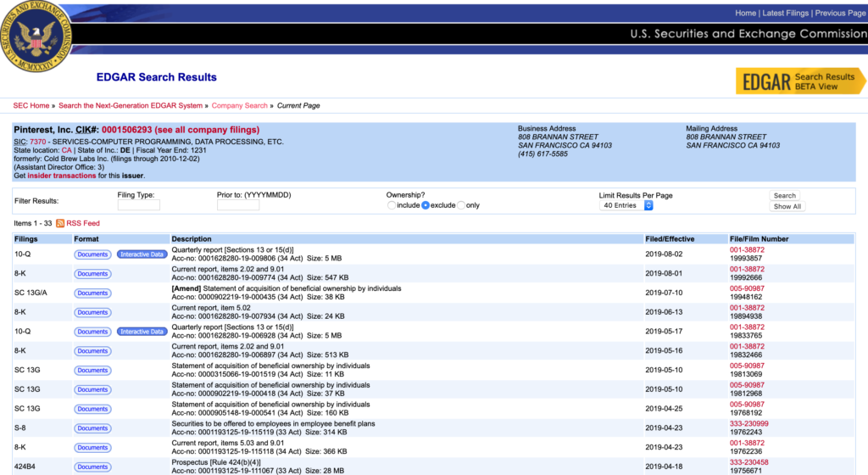
Task: Open file number 001-38872 for 2019-08-01 filing
Action: click(x=747, y=270)
